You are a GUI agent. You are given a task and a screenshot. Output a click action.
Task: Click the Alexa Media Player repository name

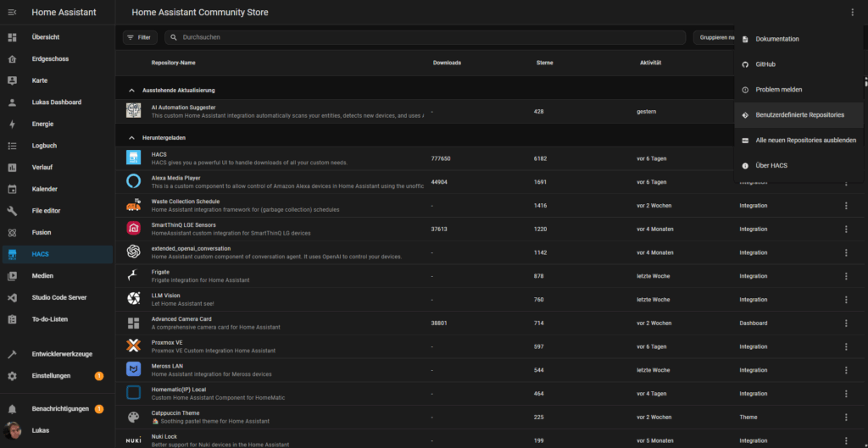coord(176,178)
